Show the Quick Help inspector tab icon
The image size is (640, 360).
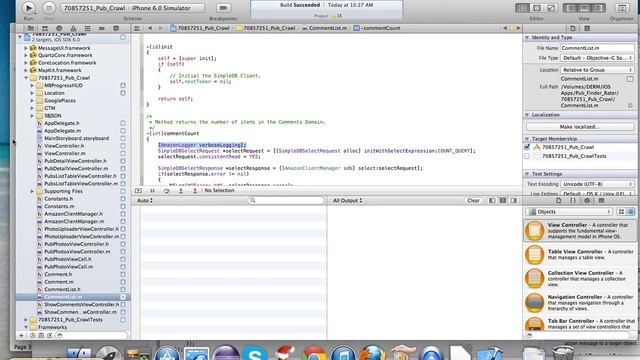[x=587, y=29]
